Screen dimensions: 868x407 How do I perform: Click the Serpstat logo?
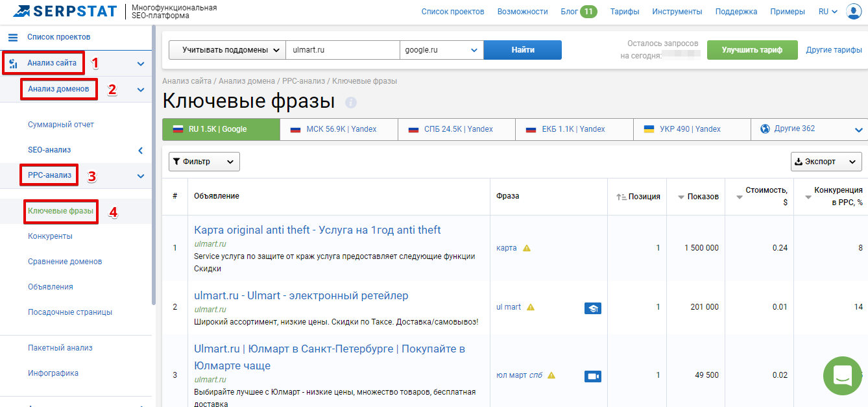point(64,11)
